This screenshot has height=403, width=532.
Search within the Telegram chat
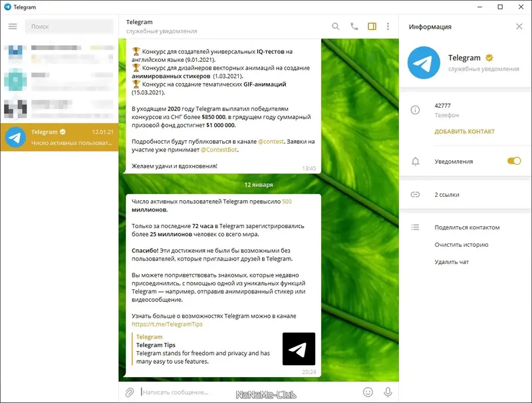click(x=336, y=27)
